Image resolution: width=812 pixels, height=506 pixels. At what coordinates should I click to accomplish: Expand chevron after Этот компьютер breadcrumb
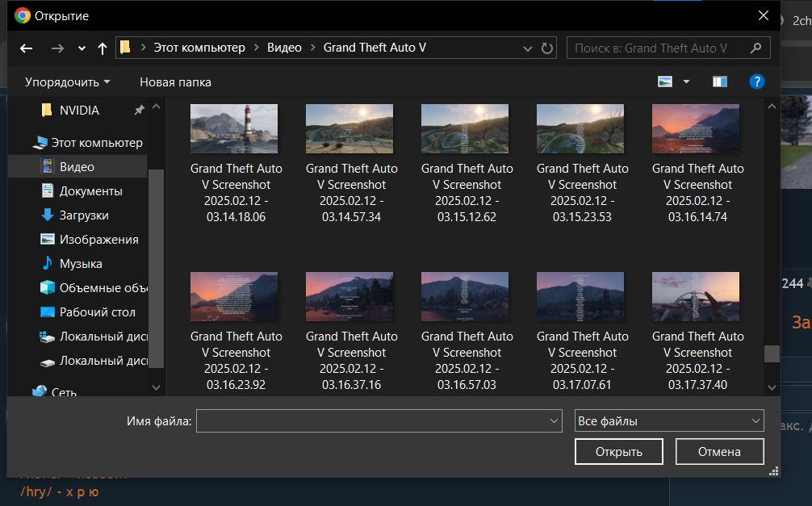point(257,48)
